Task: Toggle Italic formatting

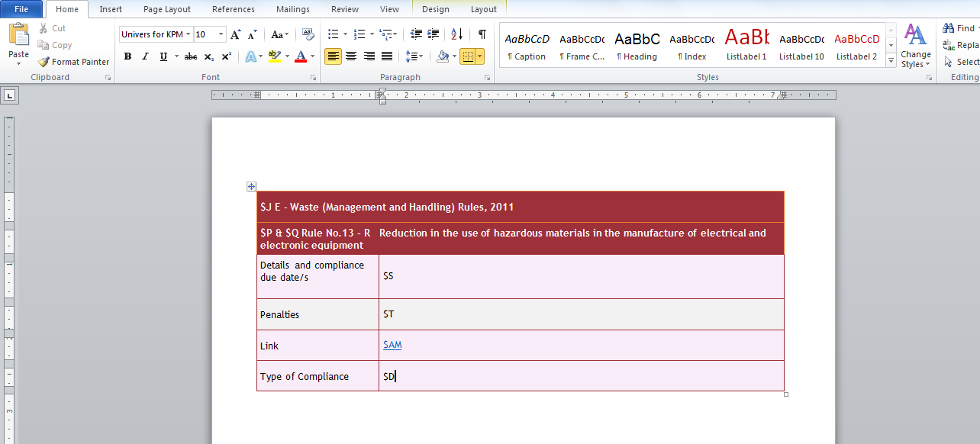Action: point(145,56)
